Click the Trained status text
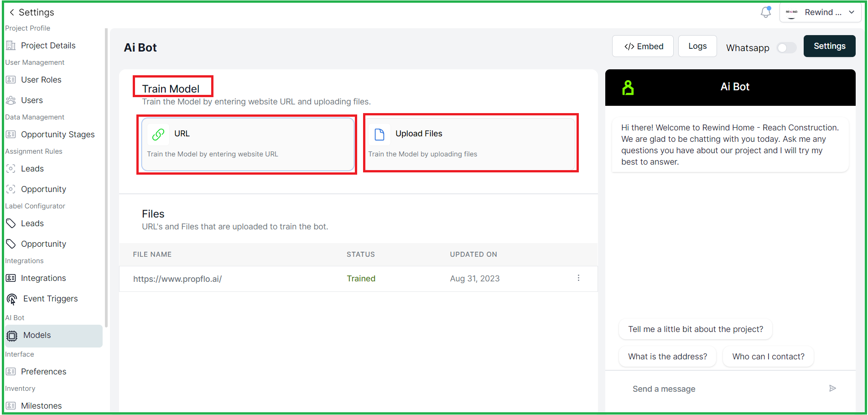The width and height of the screenshot is (868, 415). coord(361,279)
